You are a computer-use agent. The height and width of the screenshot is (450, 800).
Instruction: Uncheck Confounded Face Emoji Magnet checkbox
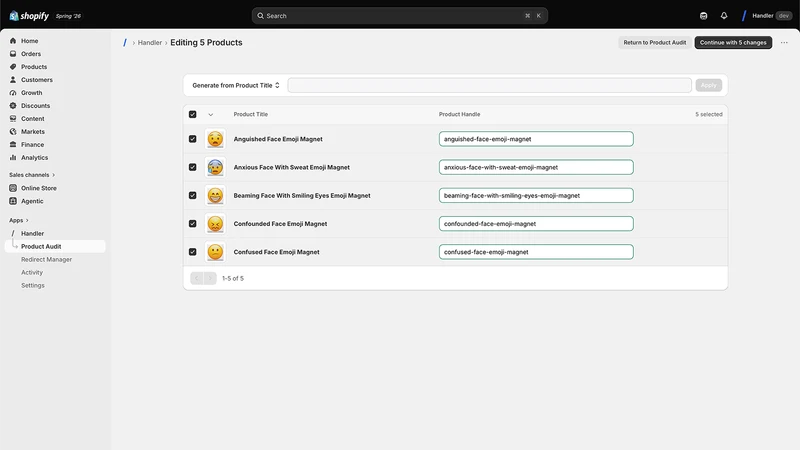192,223
